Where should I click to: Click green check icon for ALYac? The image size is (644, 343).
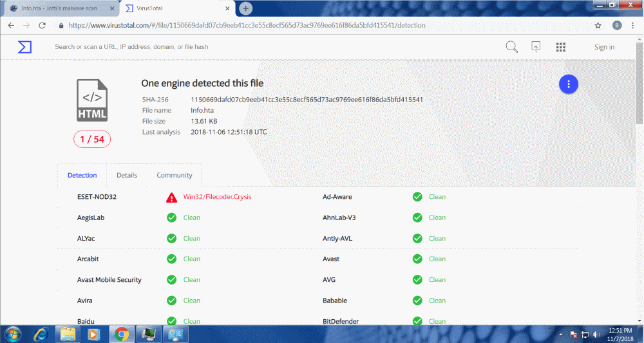point(172,238)
